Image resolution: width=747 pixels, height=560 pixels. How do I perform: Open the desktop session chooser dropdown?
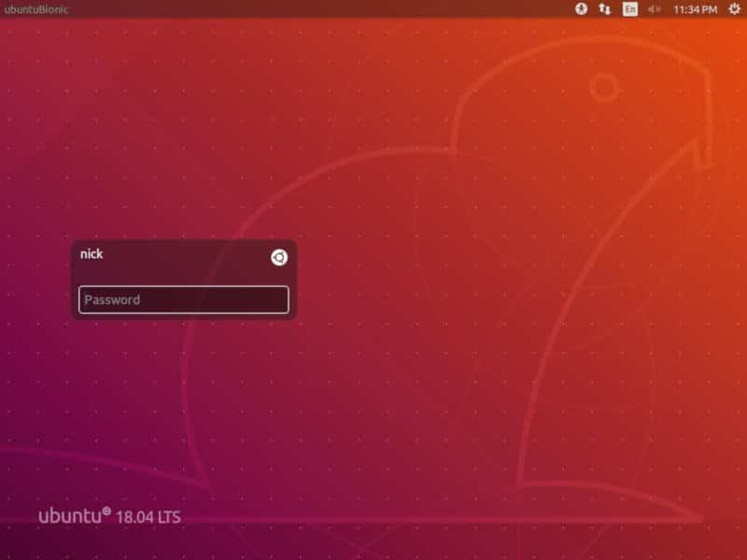pos(277,258)
